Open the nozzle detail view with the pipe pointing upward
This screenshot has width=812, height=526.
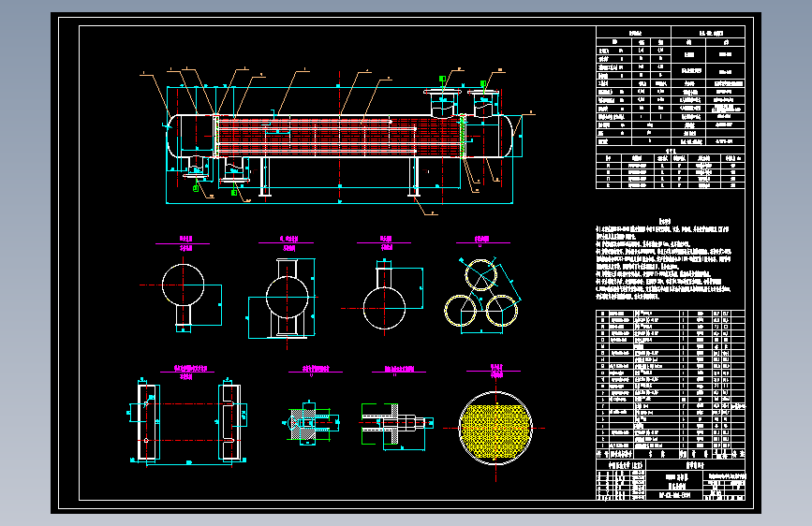(384, 297)
